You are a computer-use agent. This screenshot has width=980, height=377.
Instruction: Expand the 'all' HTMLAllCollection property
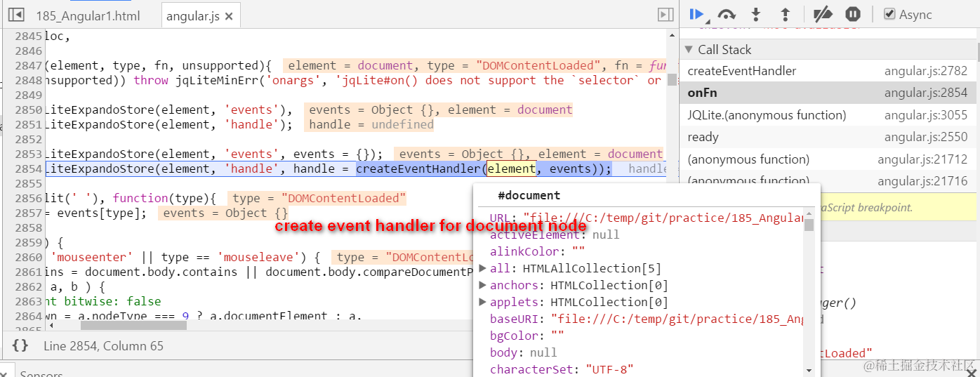(482, 268)
